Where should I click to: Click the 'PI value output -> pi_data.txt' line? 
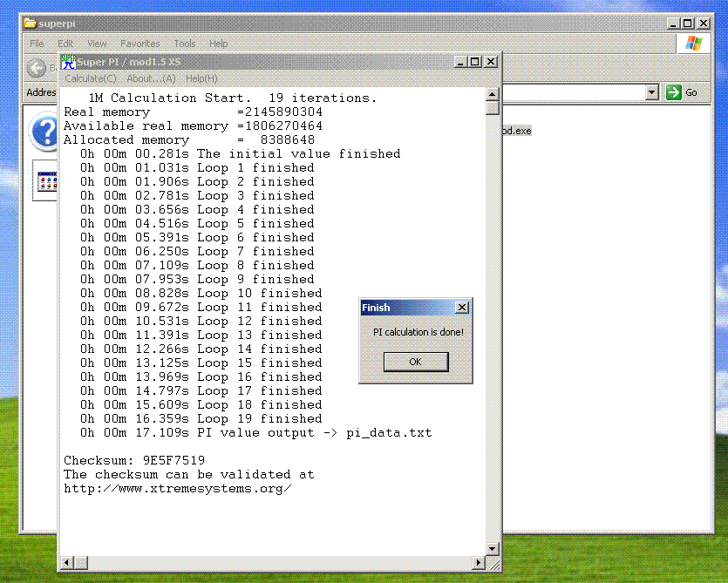(255, 433)
